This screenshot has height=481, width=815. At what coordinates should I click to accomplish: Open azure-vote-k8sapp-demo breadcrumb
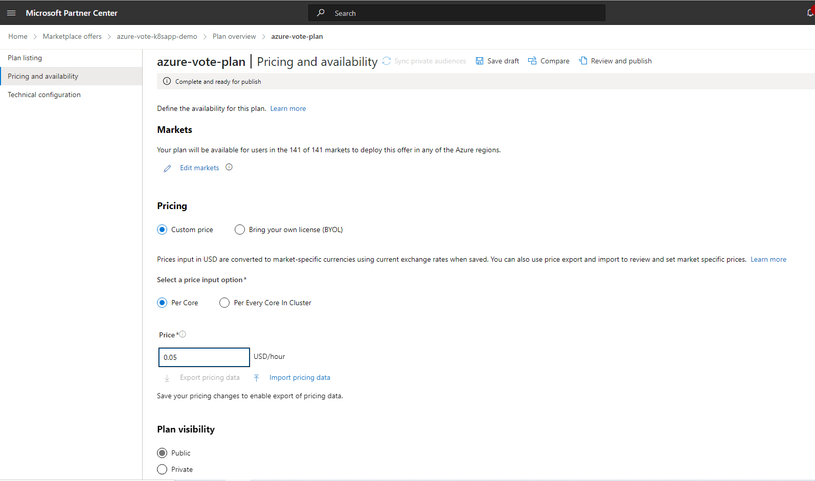pos(157,36)
